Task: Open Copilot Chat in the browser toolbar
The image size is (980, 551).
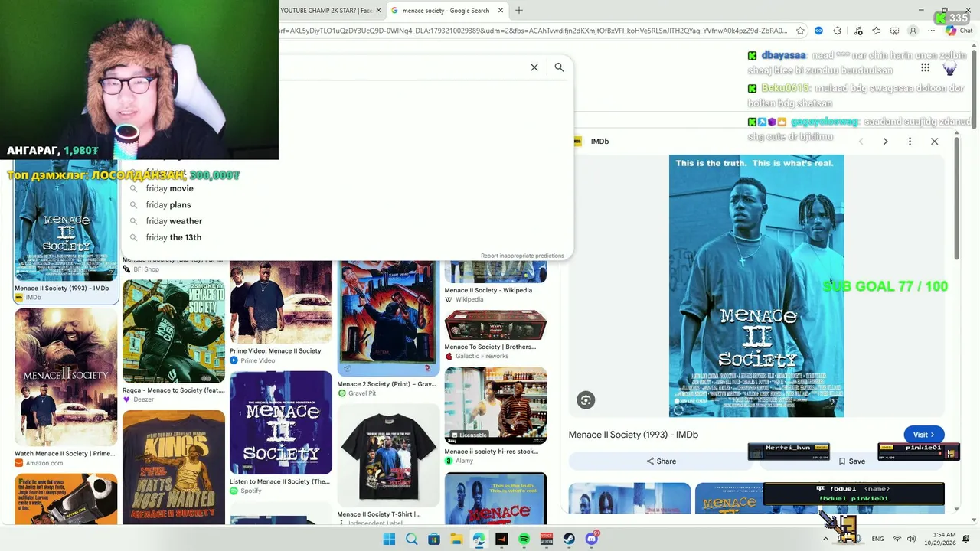Action: 959,31
